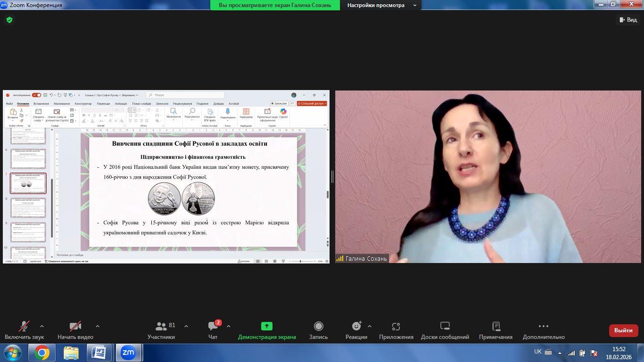Open the Участники participants panel

tap(161, 326)
